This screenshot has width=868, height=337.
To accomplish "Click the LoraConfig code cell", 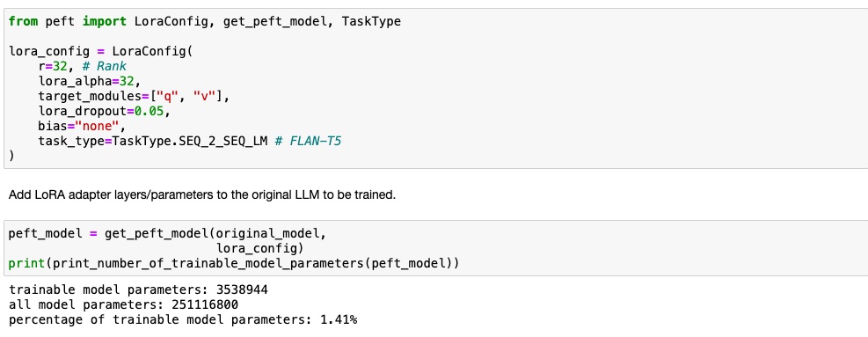I will click(x=435, y=88).
